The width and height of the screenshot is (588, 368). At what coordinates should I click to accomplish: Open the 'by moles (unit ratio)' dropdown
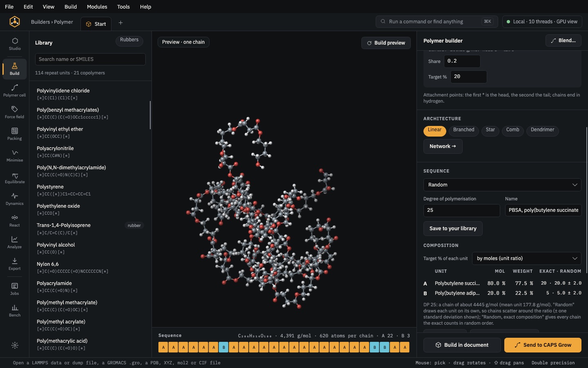[527, 258]
